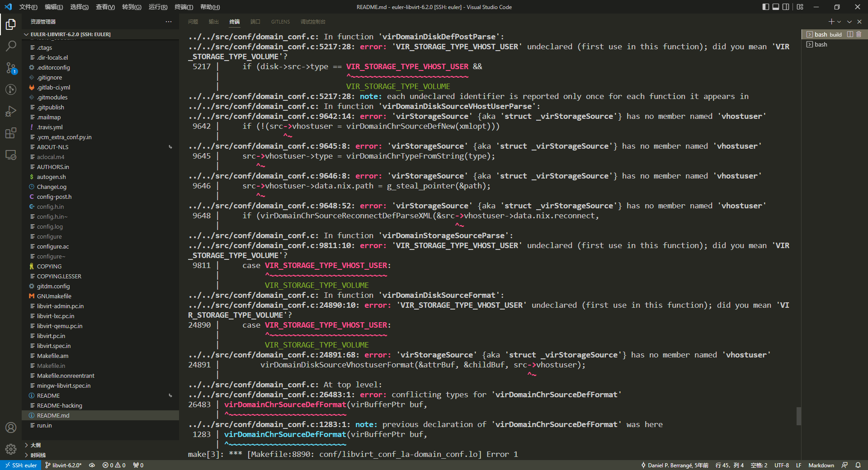Open the 选择(S) menu
Viewport: 868px width, 470px height.
click(80, 7)
